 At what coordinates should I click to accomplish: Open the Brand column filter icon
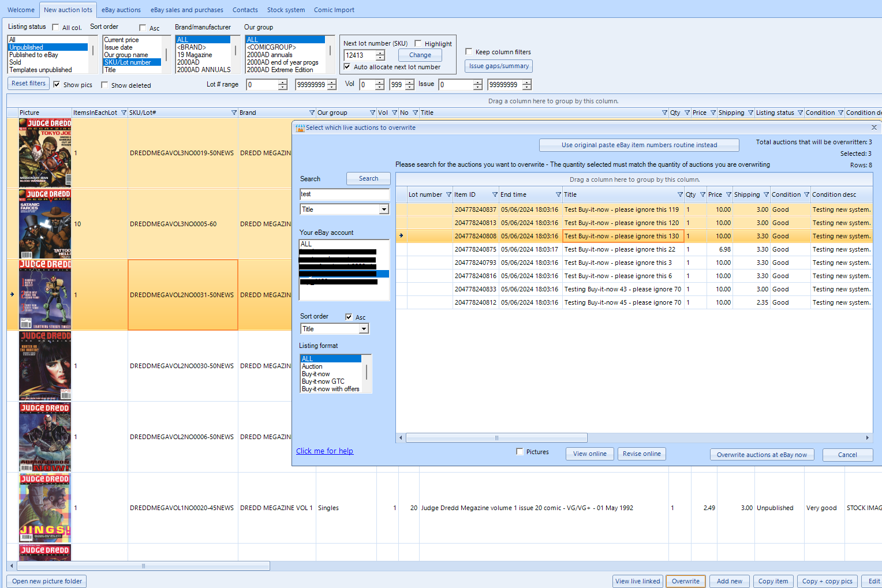[x=312, y=113]
